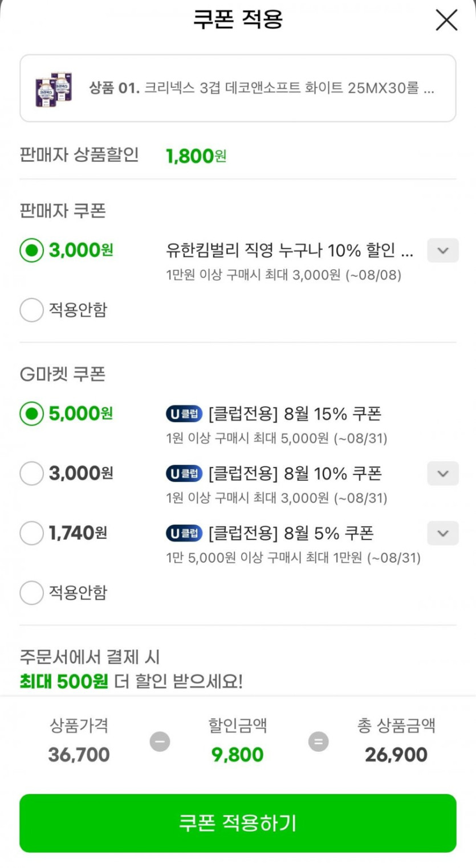Tap the U클럽 badge on 15% coupon
476x868 pixels.
[184, 414]
